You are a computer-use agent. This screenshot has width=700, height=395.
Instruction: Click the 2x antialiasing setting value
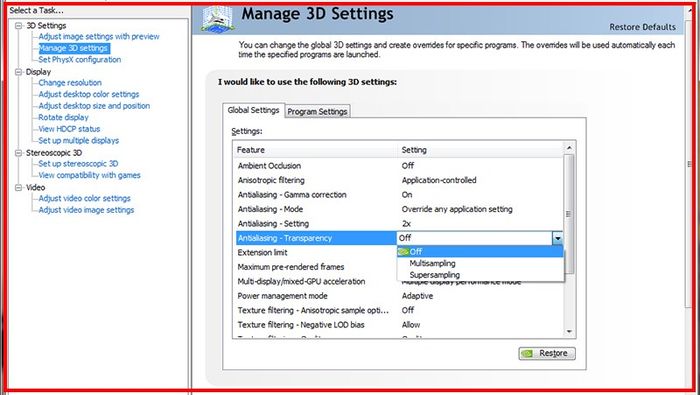pos(406,224)
